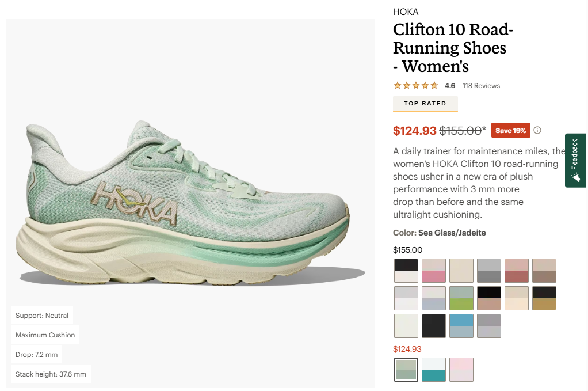The image size is (588, 391).
Task: Select the light pink sale swatch
Action: click(x=461, y=370)
